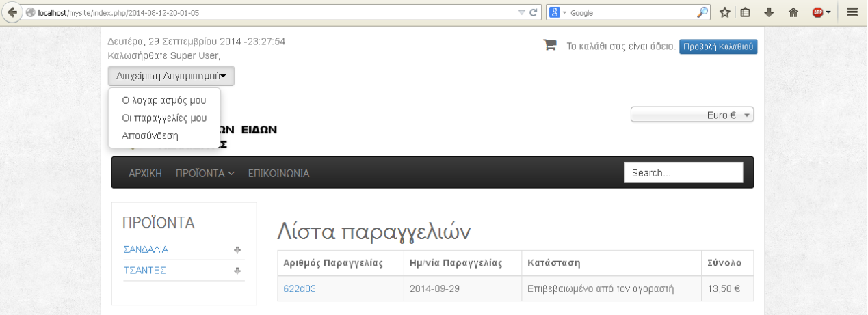
Task: Click the Επιβεβαιωμένο από τον αγοραστή status cell
Action: tap(611, 289)
